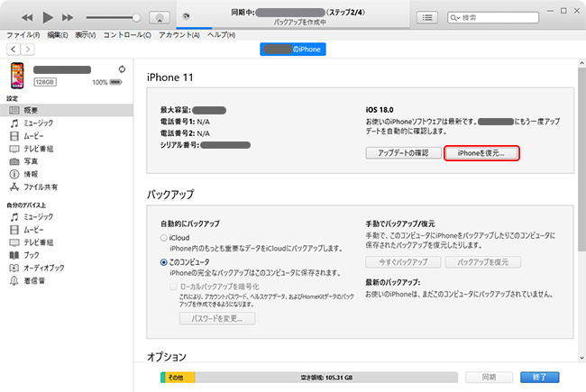Select the iCloud backup radio button
Screen dimensions: 586x392
[151, 238]
